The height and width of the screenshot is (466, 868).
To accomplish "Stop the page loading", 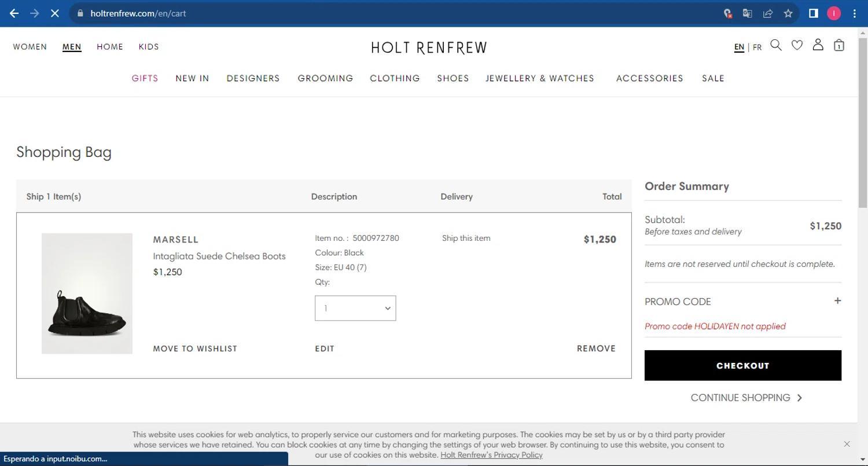I will [x=55, y=13].
